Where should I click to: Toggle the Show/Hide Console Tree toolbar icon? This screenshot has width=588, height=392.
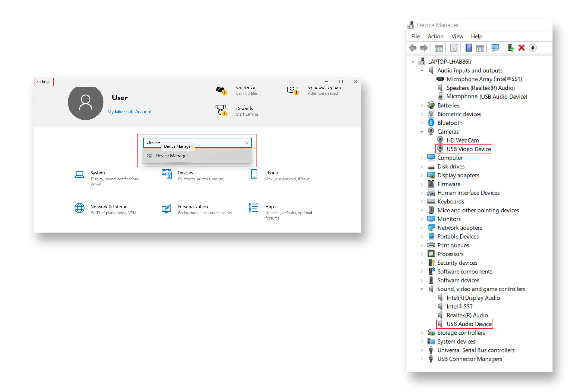(x=439, y=48)
